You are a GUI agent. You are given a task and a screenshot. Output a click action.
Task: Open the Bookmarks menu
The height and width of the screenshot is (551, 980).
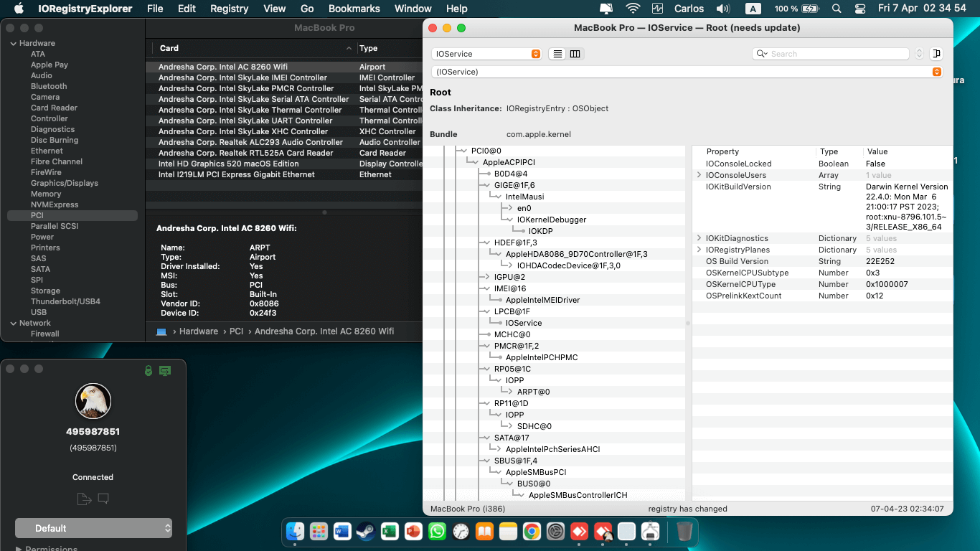coord(354,9)
